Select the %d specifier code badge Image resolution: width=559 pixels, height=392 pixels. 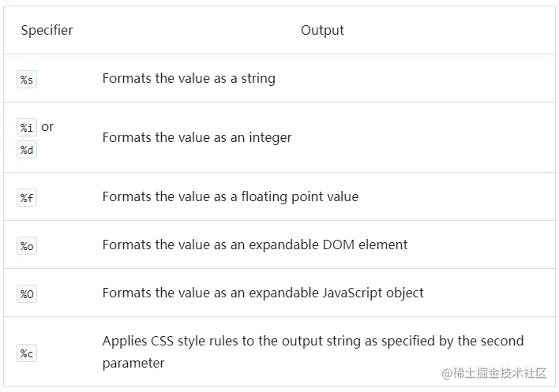pos(27,150)
